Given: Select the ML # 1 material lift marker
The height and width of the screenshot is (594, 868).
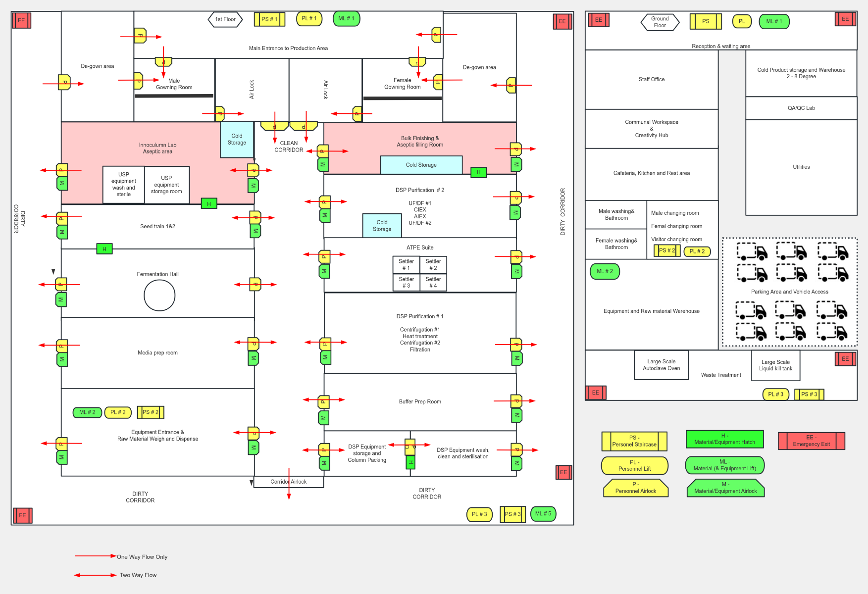Looking at the screenshot, I should pyautogui.click(x=346, y=19).
